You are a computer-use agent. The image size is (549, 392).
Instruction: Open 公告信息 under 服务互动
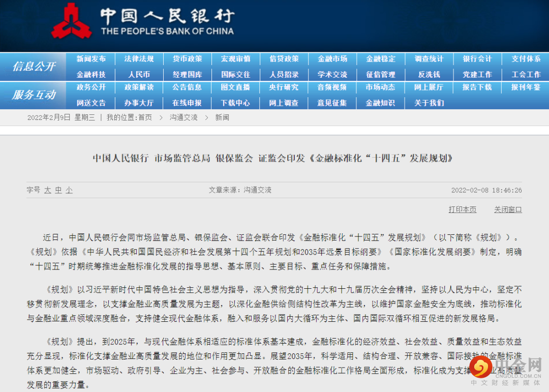(187, 87)
